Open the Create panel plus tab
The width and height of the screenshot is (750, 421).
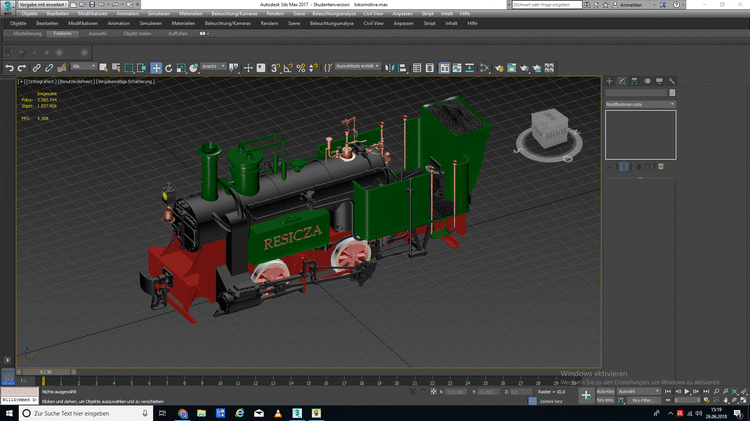[609, 81]
